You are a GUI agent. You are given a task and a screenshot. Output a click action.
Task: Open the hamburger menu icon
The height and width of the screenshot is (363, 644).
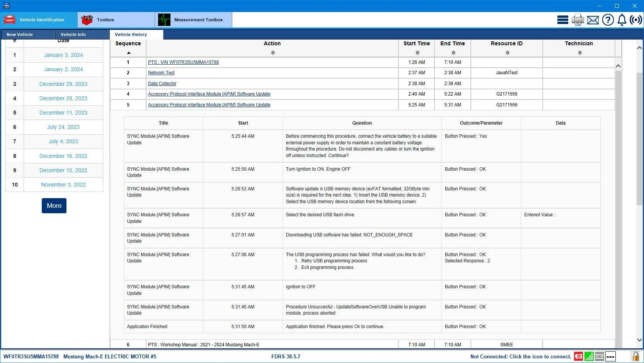coord(562,20)
